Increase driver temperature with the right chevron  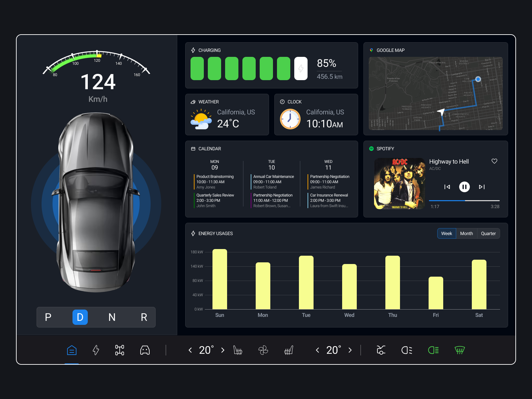tap(222, 350)
